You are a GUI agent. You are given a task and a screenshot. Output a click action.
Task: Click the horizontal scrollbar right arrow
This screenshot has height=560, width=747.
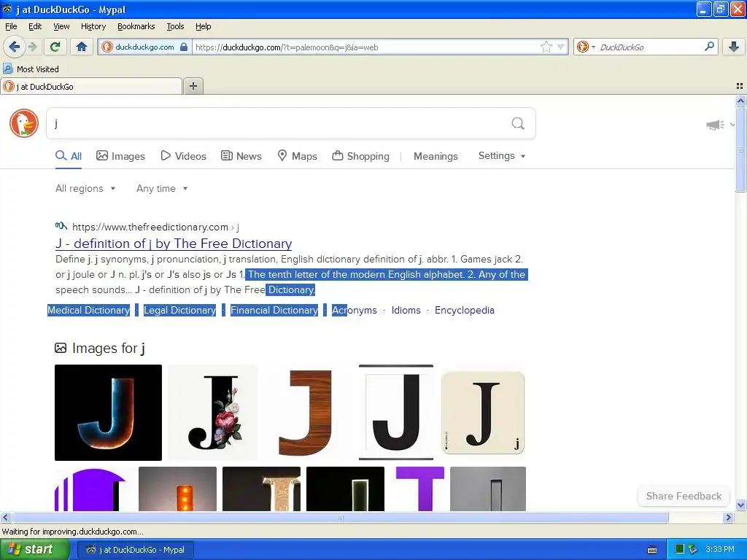pos(728,517)
